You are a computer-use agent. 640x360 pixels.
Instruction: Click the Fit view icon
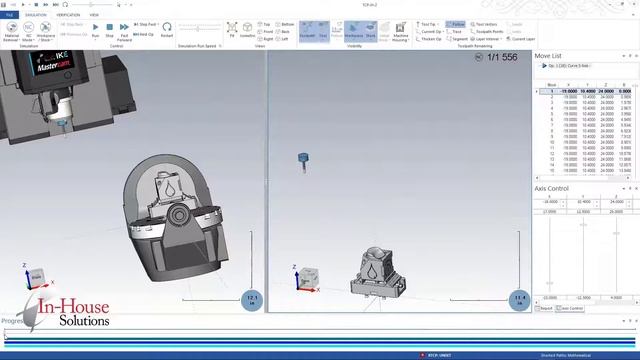point(232,30)
